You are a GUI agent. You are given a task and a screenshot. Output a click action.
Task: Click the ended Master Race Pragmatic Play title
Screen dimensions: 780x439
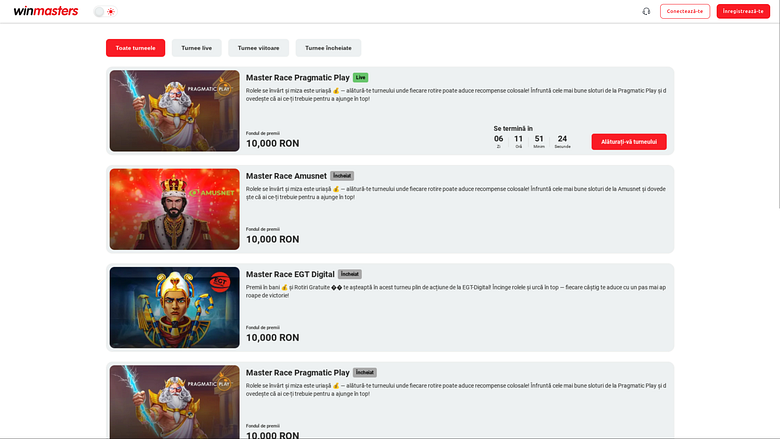tap(297, 373)
